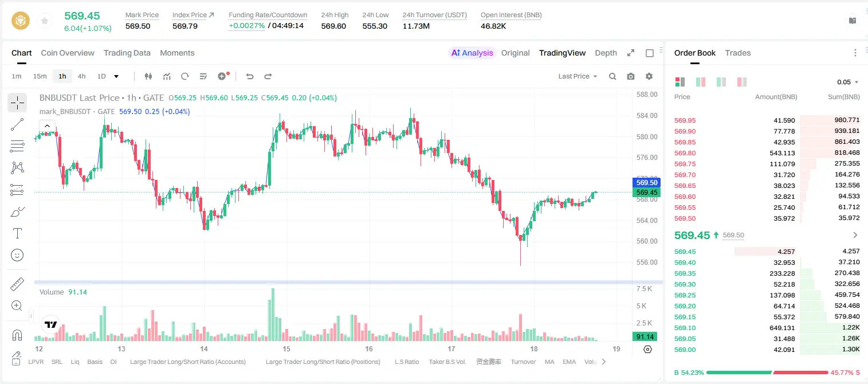Click the AI Analysis button
The height and width of the screenshot is (384, 868).
[x=472, y=53]
